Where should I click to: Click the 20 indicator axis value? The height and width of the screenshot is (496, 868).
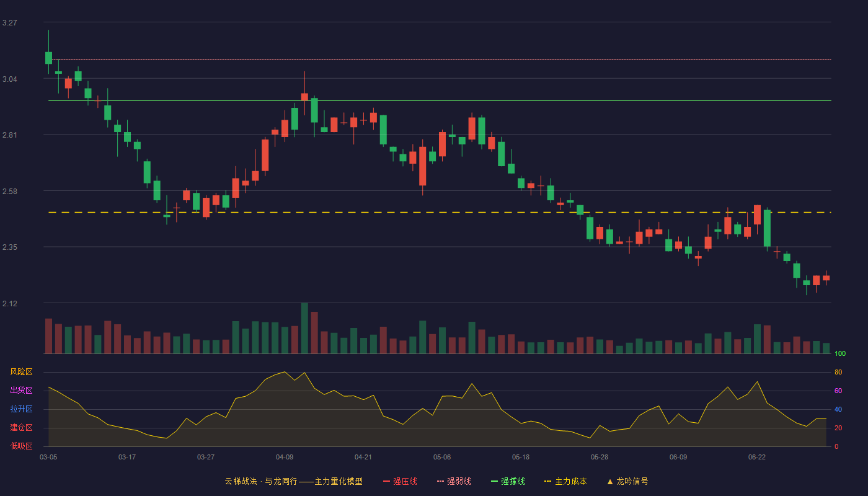[x=838, y=428]
